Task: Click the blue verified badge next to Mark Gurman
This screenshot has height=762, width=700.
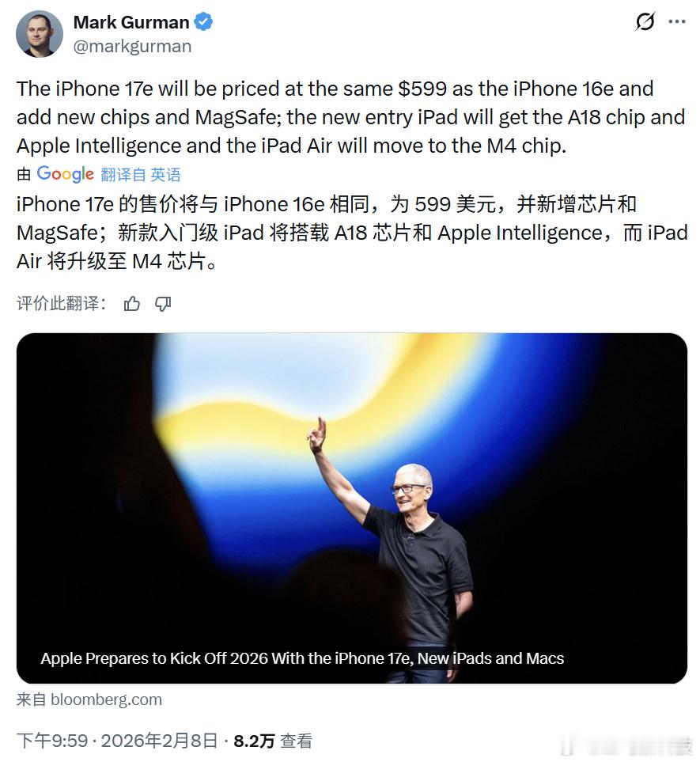Action: (x=203, y=22)
